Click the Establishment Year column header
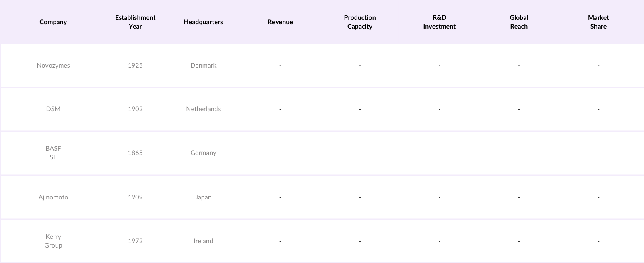Image resolution: width=644 pixels, height=263 pixels. point(135,22)
